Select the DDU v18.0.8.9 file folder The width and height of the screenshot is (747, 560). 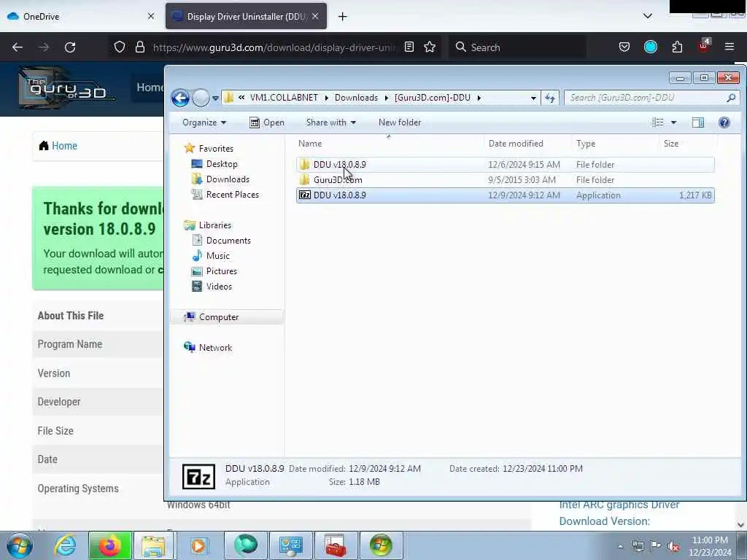point(505,165)
